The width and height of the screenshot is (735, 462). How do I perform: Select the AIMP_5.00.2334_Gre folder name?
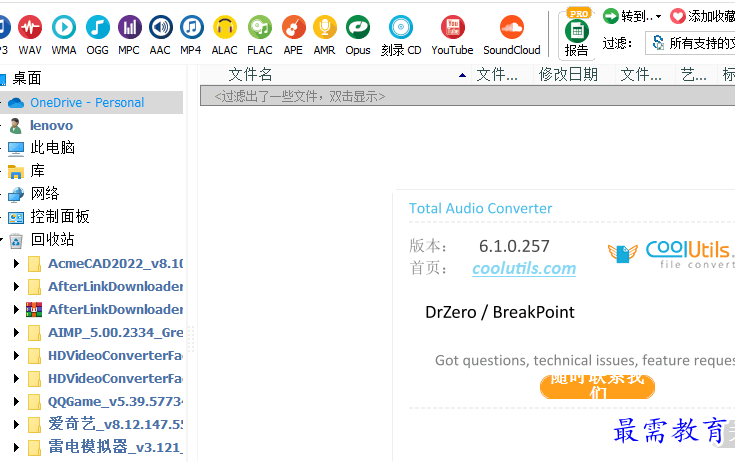pyautogui.click(x=115, y=332)
